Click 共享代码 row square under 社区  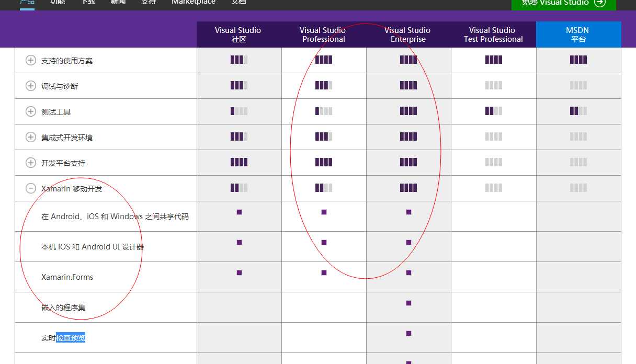pos(239,212)
